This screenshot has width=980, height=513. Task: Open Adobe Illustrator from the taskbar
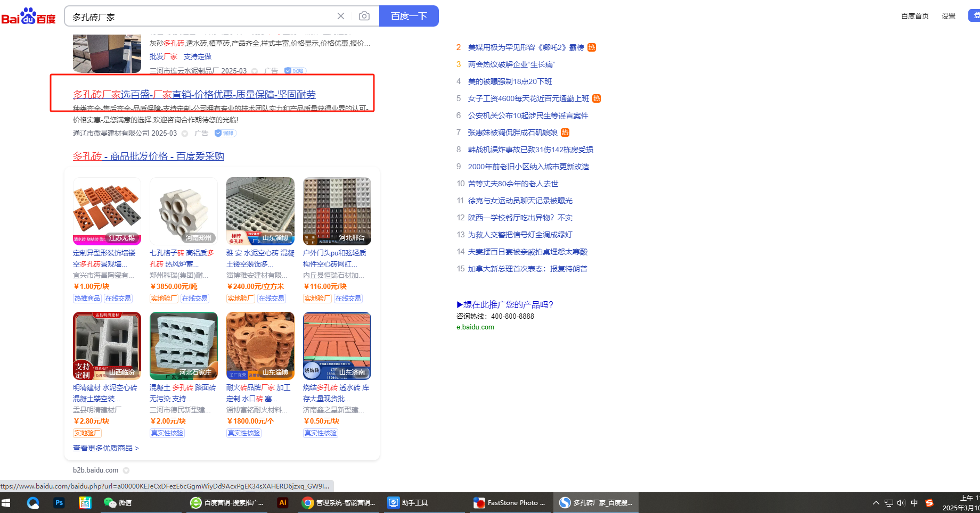pyautogui.click(x=283, y=503)
